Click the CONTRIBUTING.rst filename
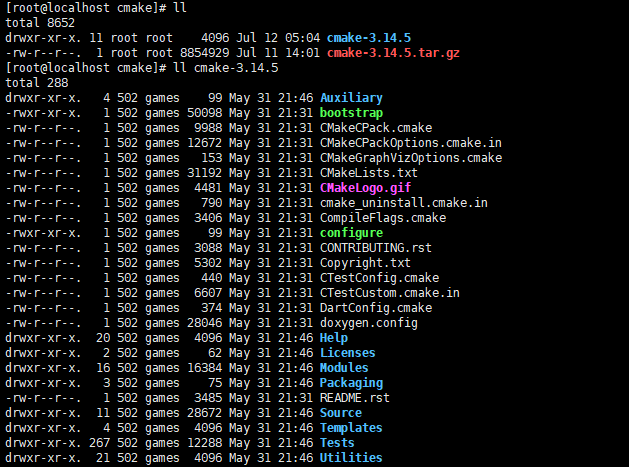The height and width of the screenshot is (467, 629). (375, 248)
